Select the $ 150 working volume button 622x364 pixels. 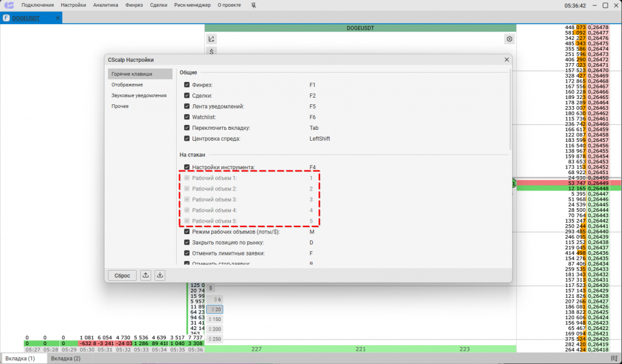pyautogui.click(x=215, y=319)
